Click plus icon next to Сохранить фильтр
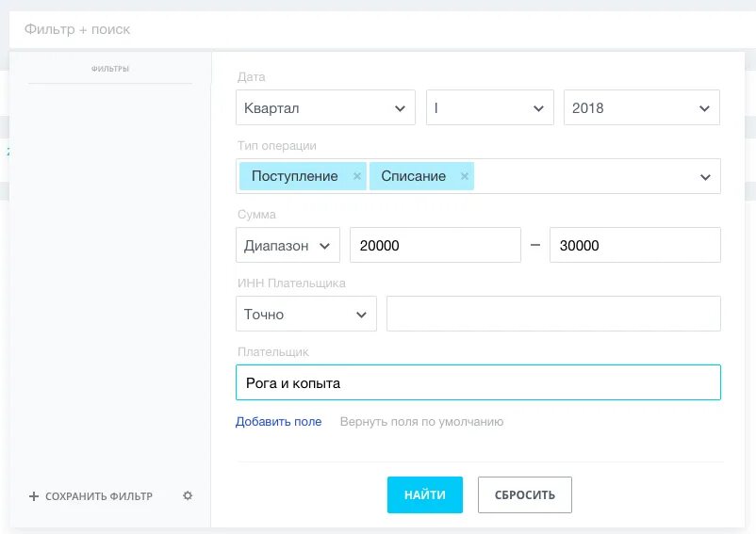 click(34, 496)
